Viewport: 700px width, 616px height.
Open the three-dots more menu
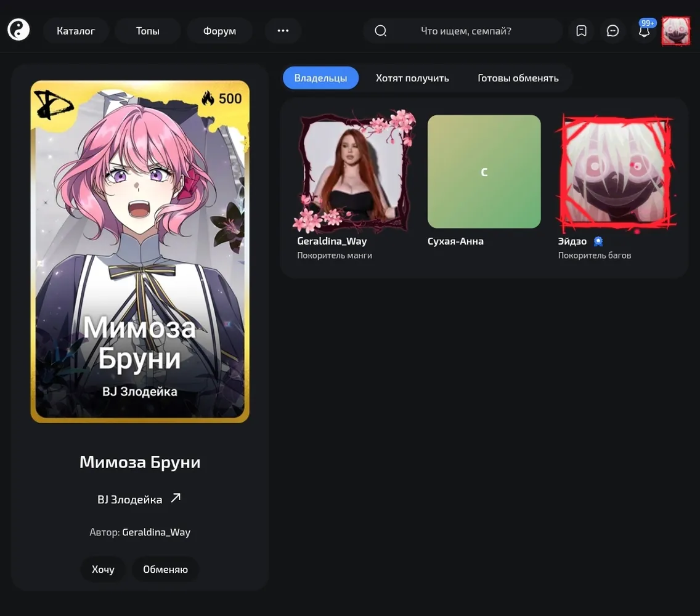coord(283,31)
